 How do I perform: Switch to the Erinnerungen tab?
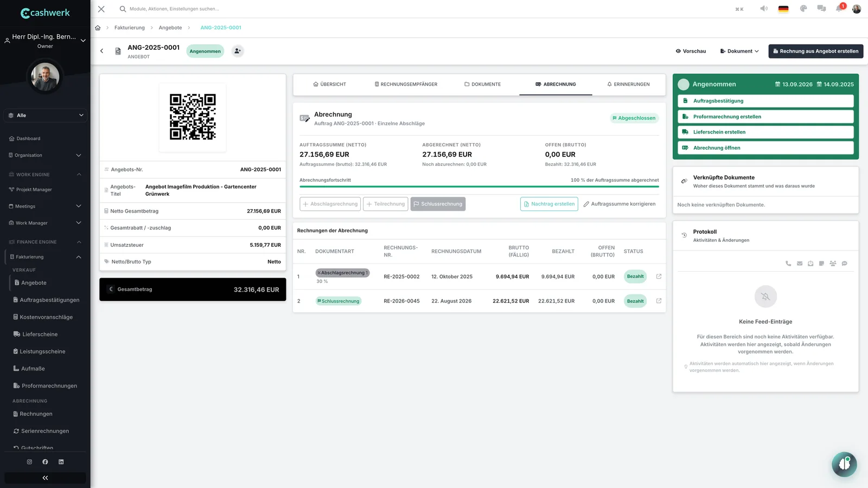tap(628, 85)
